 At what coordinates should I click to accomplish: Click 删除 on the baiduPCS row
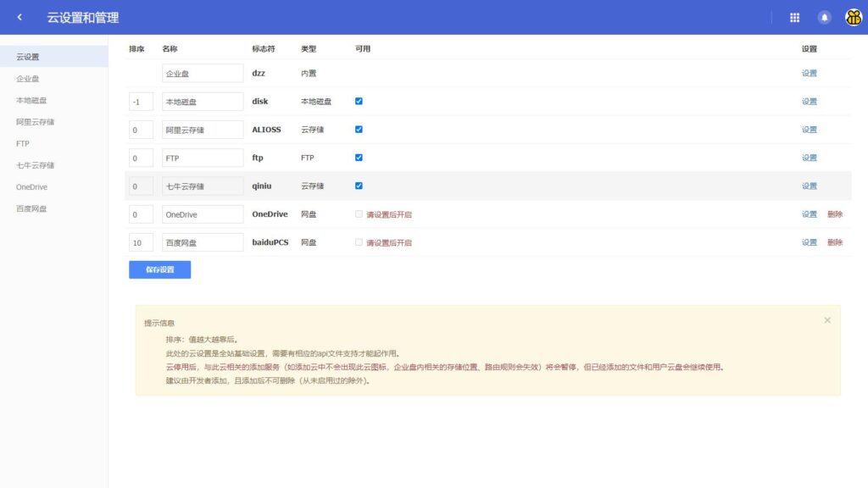click(x=834, y=241)
